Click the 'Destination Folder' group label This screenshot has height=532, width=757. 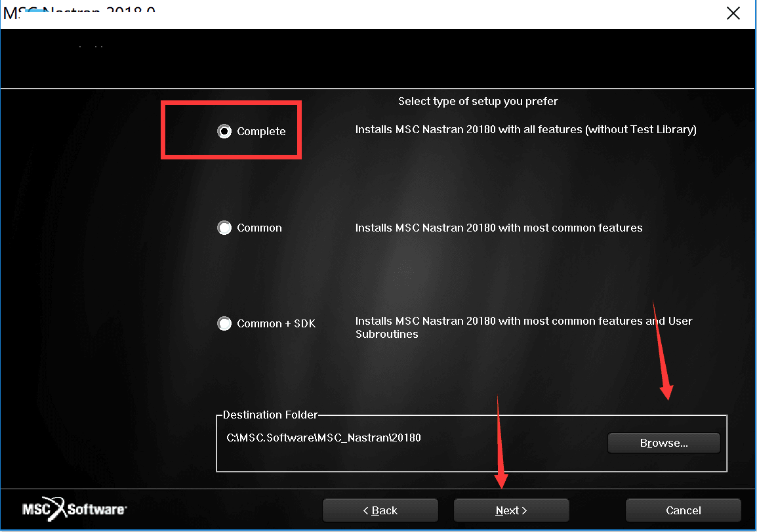270,415
